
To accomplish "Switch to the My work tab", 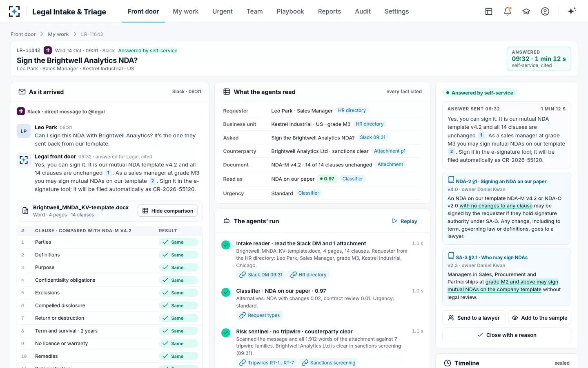I will tap(185, 11).
